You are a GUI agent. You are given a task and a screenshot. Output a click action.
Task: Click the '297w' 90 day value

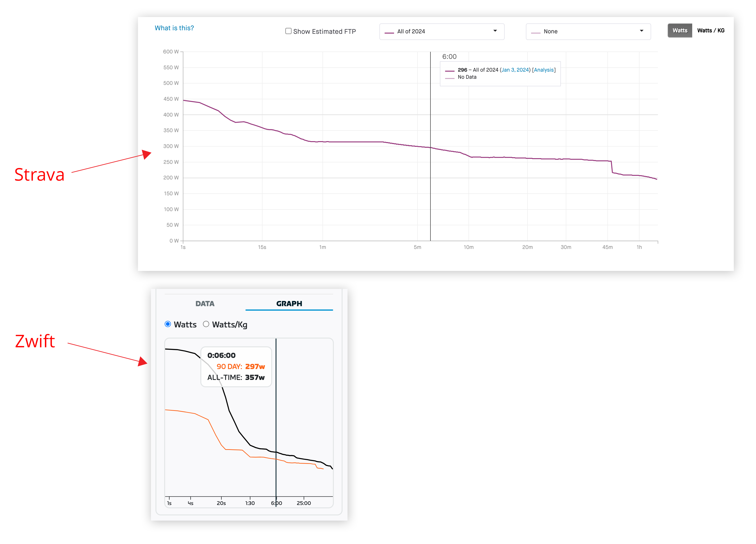(255, 366)
